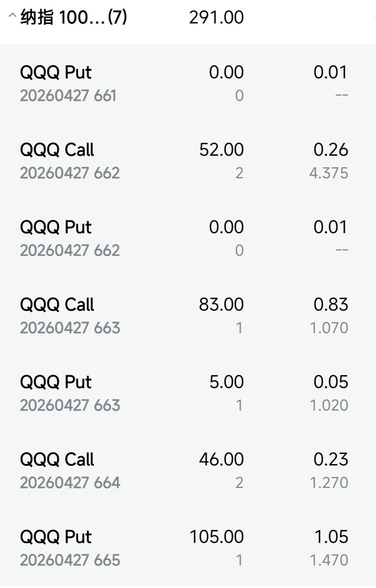View the QQQ Call 20260427 664 name
The width and height of the screenshot is (376, 588).
click(57, 459)
